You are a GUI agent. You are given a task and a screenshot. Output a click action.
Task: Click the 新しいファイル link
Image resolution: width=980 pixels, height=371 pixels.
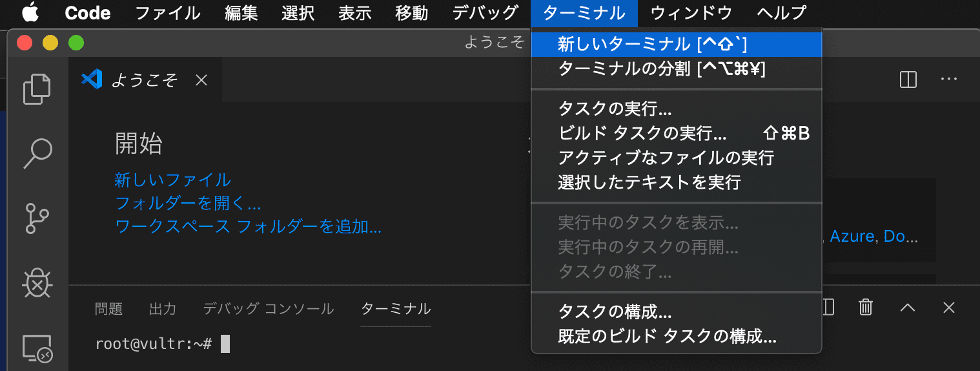tap(172, 179)
